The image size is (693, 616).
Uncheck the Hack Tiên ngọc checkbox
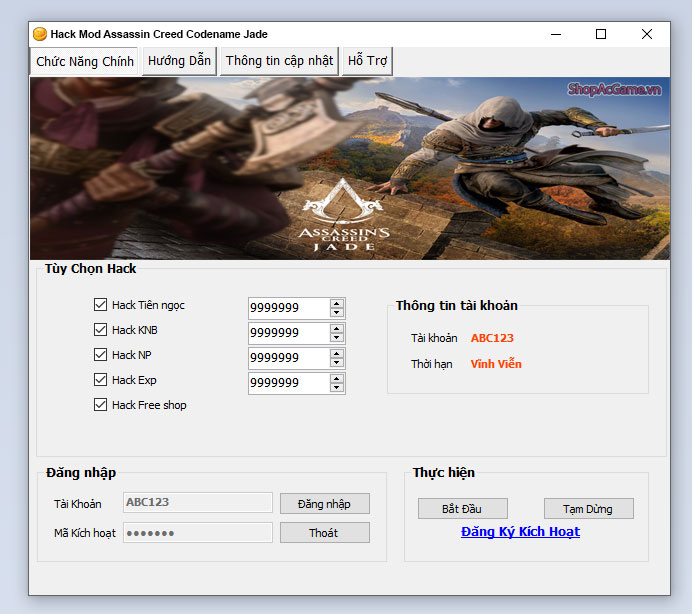pyautogui.click(x=100, y=305)
